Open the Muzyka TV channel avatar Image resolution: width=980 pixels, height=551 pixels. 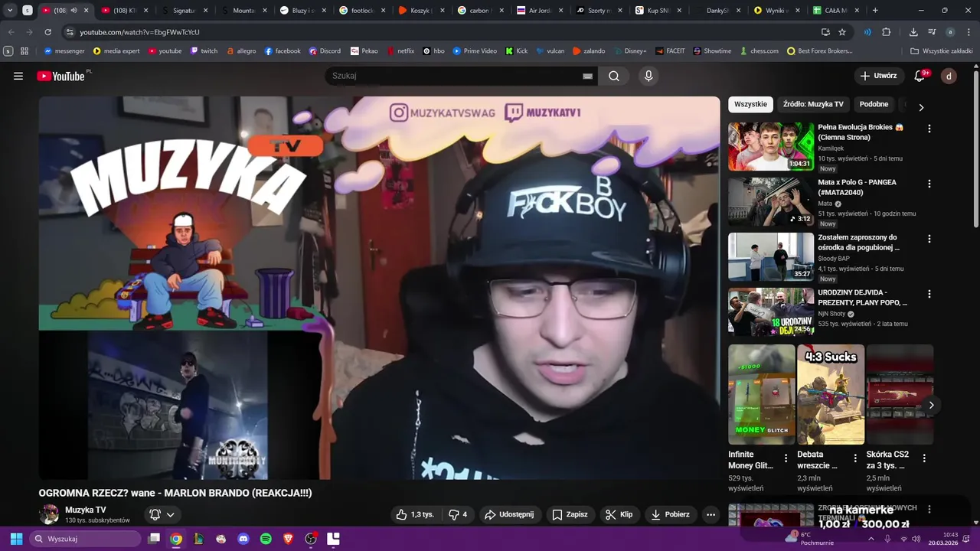click(x=49, y=514)
